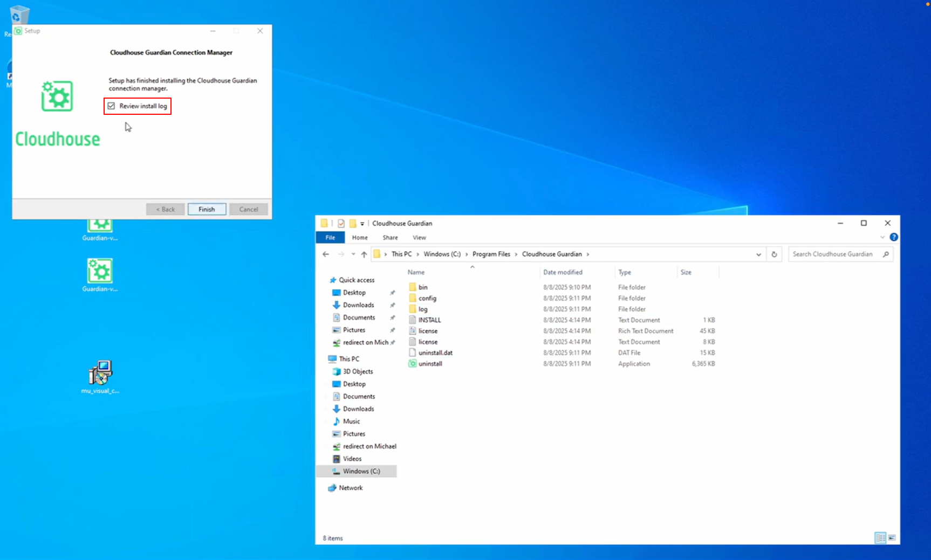Viewport: 931px width, 560px height.
Task: Open recent locations dropdown arrow
Action: coord(353,254)
